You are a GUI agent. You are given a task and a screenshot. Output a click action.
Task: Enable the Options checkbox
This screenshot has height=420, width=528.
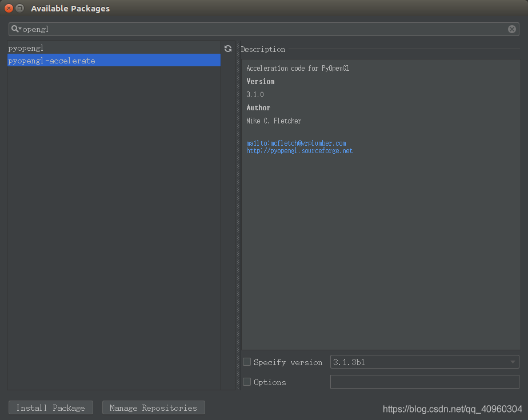247,382
